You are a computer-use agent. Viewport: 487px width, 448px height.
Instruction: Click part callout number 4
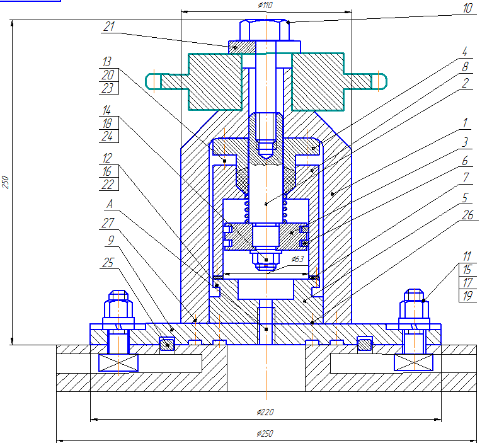[x=465, y=52]
